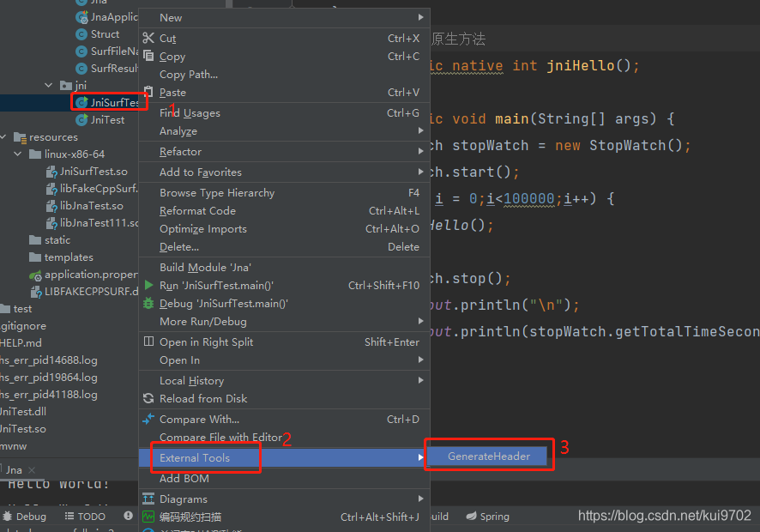Choose Compare File with Editor entry
760x532 pixels.
point(284,437)
